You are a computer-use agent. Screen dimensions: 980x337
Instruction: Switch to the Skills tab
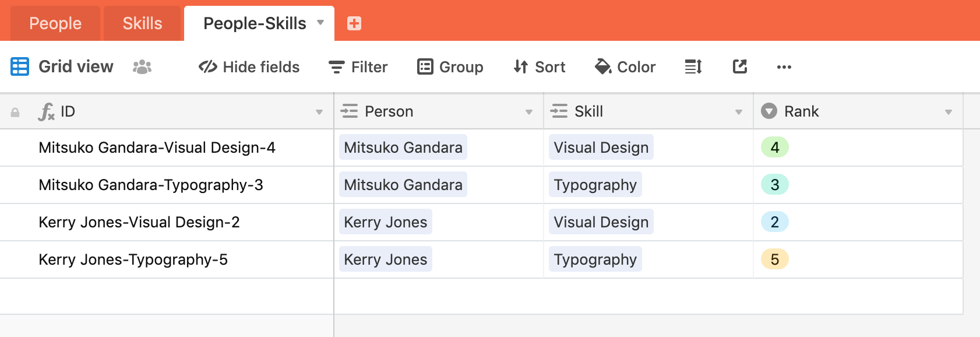click(142, 23)
